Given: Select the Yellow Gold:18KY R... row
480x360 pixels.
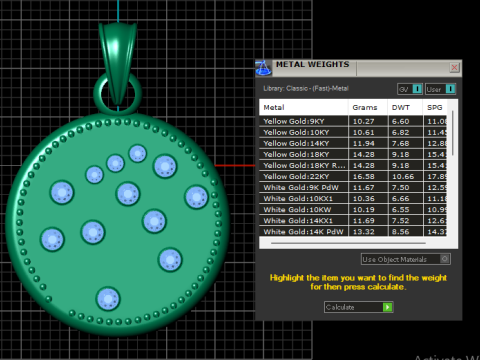Looking at the screenshot, I should point(353,165).
